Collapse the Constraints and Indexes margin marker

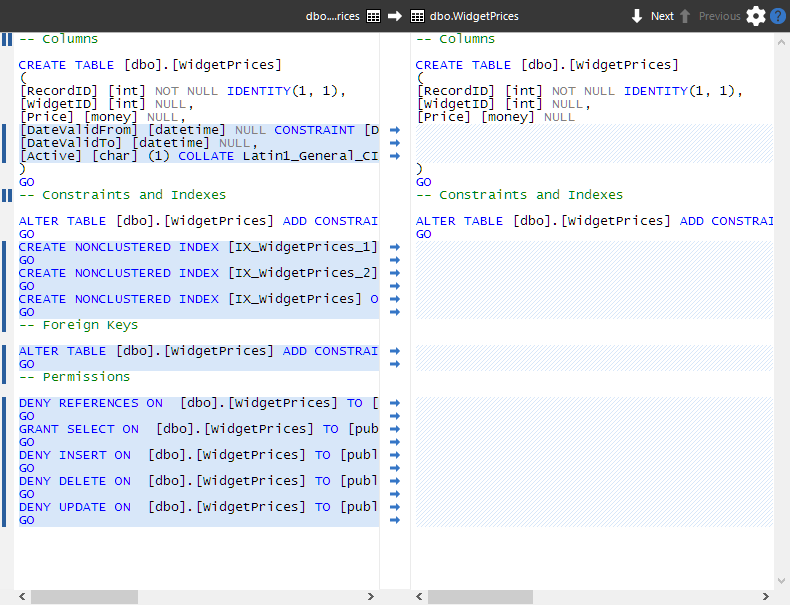(x=7, y=195)
